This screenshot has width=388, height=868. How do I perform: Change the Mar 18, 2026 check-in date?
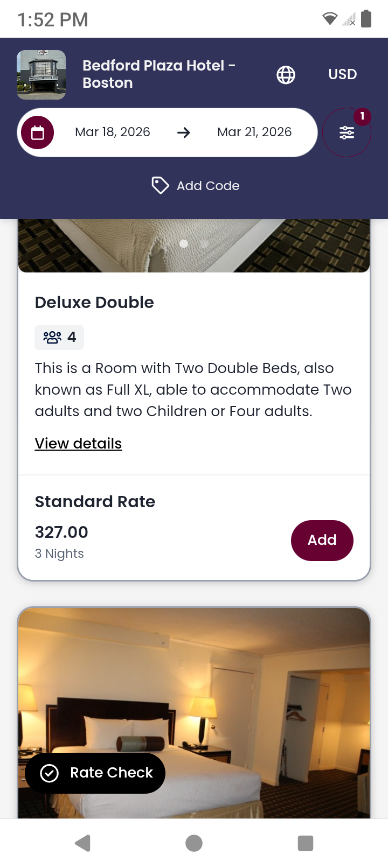pyautogui.click(x=113, y=132)
